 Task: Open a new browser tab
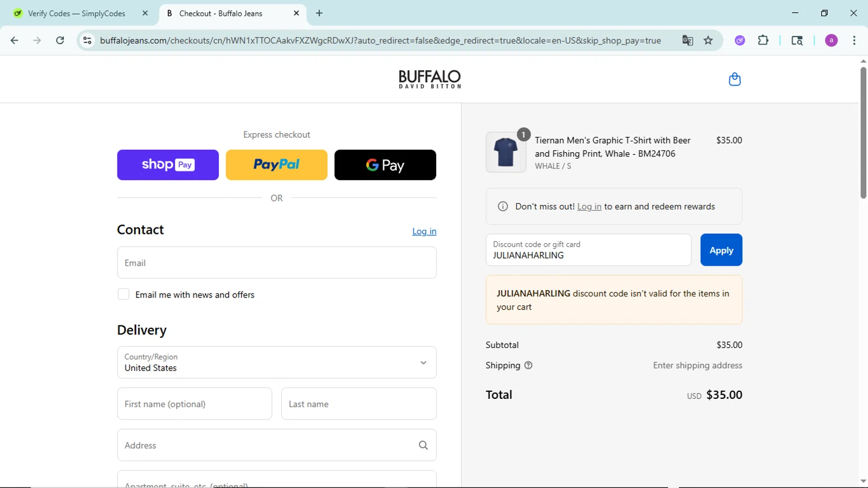(x=319, y=13)
